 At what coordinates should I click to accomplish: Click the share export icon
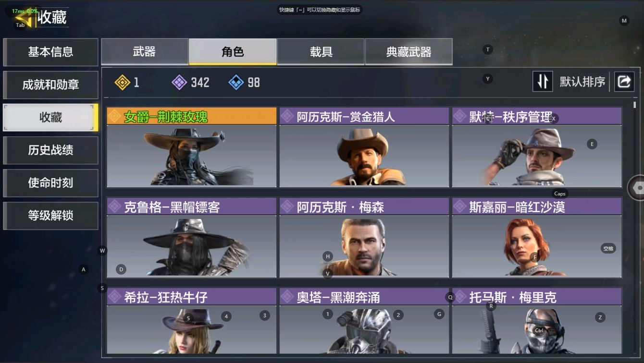[x=624, y=82]
